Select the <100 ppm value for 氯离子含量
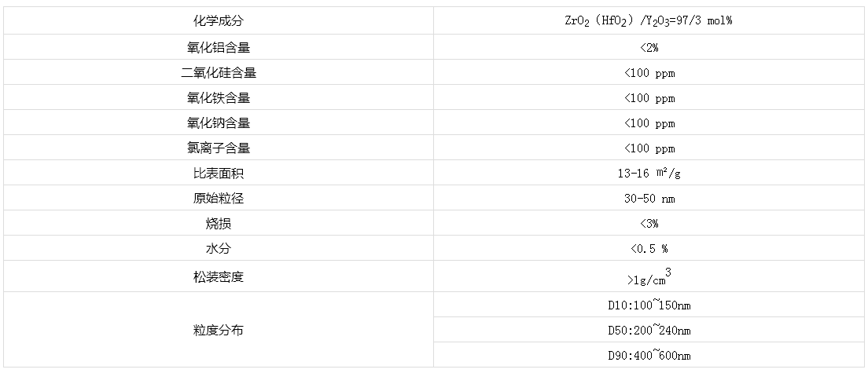868x373 pixels. (x=649, y=148)
